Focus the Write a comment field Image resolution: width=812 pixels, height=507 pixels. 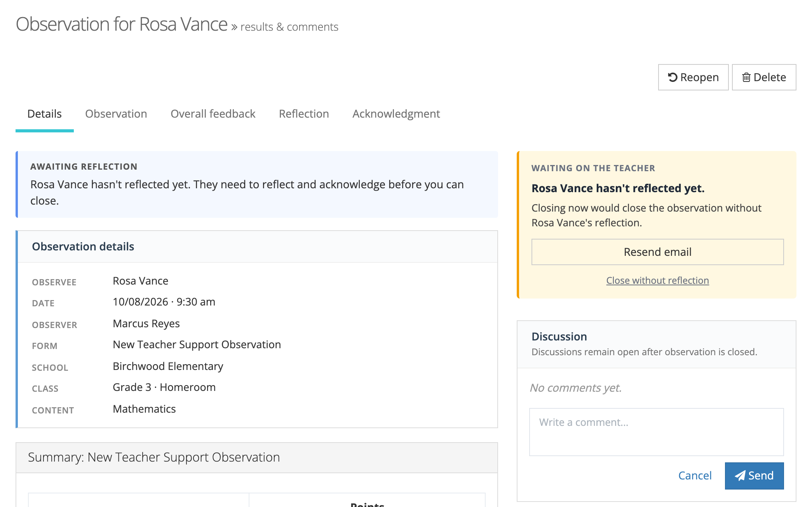tap(656, 432)
